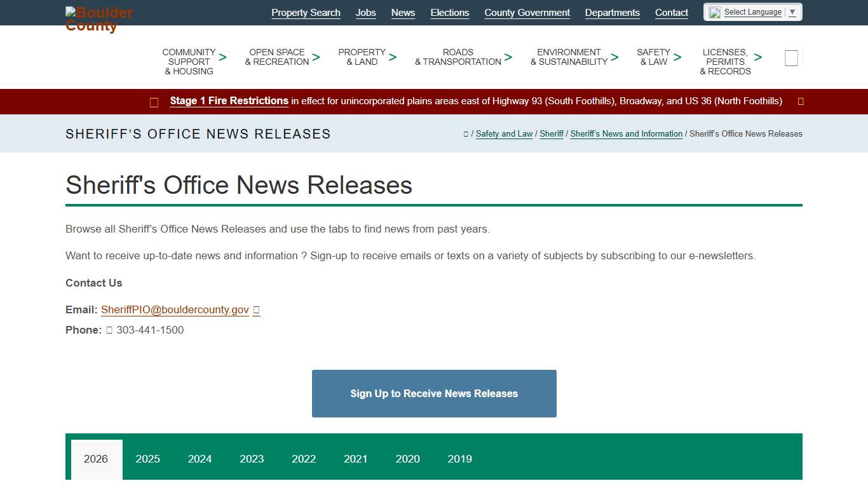Screen dimensions: 868x488
Task: Open the News menu item
Action: [403, 12]
